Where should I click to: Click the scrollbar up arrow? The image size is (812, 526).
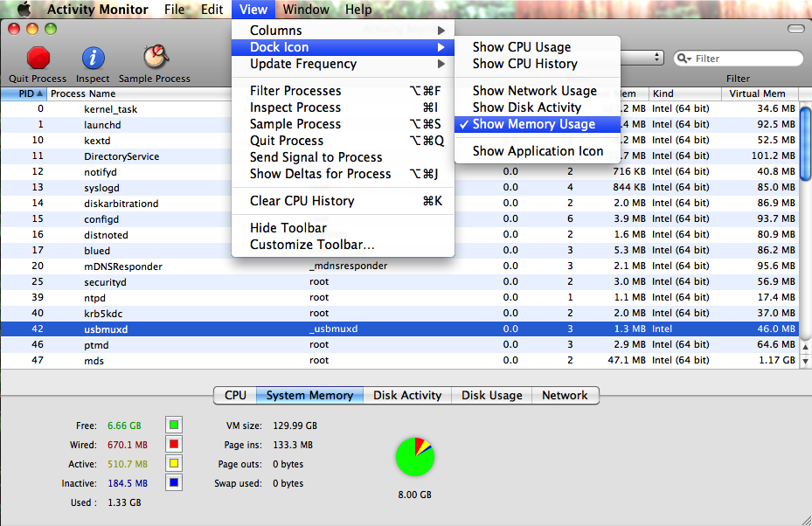tap(805, 346)
